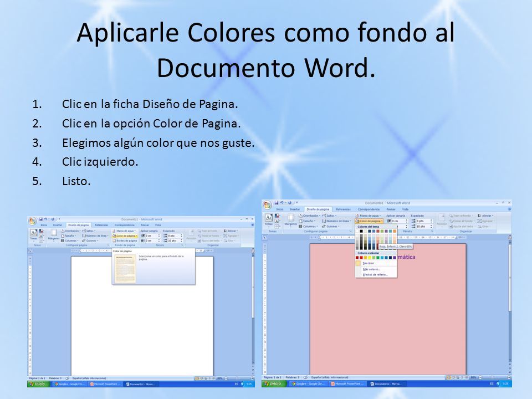Click tab selector beside ruler, pink-page window
The image size is (532, 399).
tap(265, 238)
